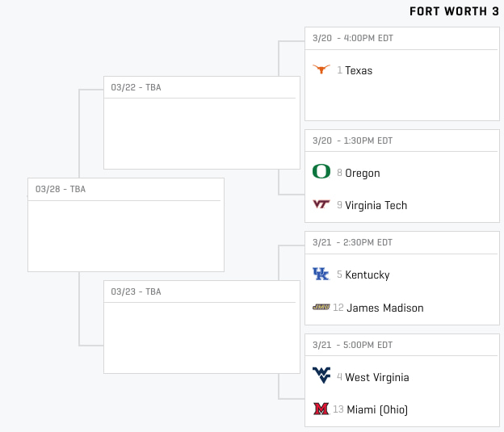Click the Texas Longhorns logo

321,70
